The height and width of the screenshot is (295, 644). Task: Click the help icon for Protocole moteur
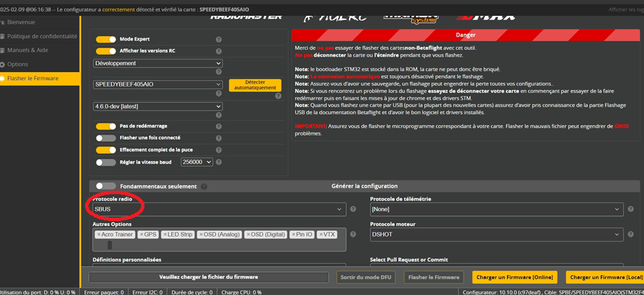(x=630, y=235)
